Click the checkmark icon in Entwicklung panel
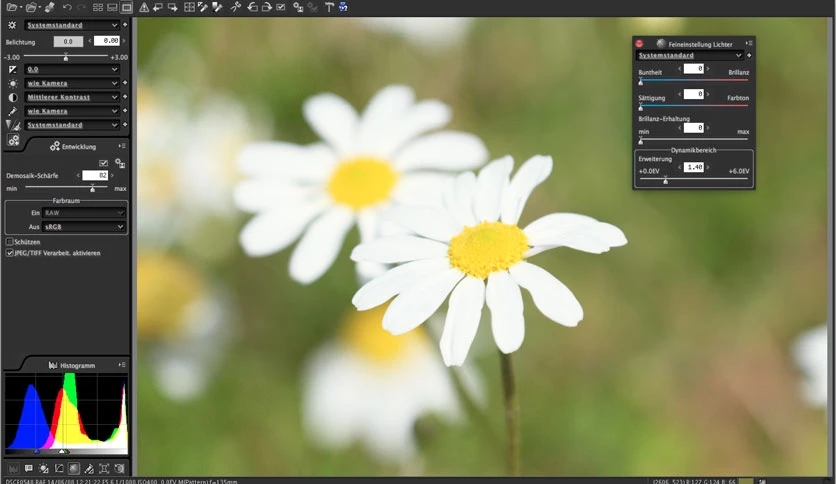 pyautogui.click(x=103, y=163)
